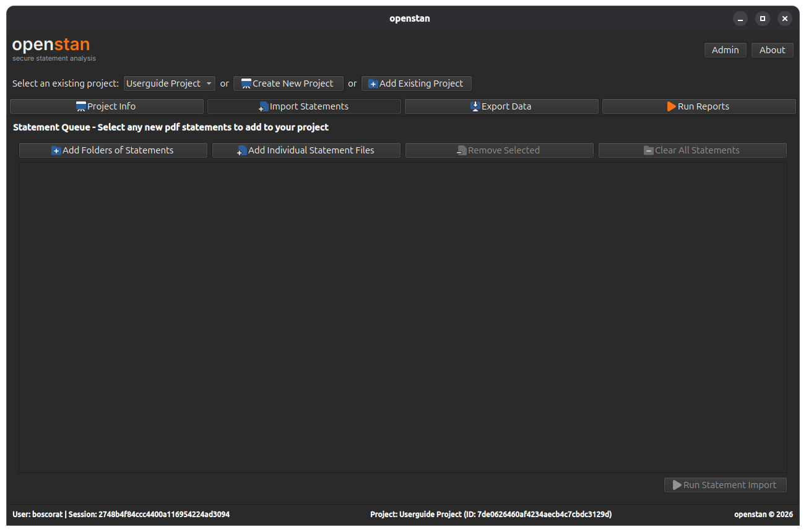This screenshot has height=532, width=806.
Task: Switch to the Project Info tab
Action: pyautogui.click(x=106, y=106)
